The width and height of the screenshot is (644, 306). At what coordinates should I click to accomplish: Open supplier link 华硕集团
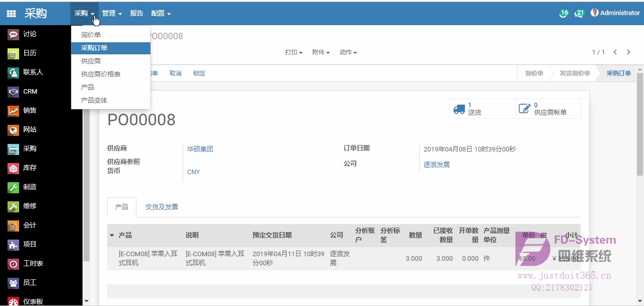[200, 149]
